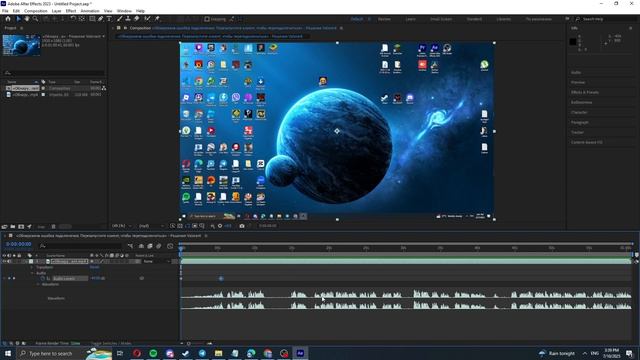
Task: Click the motion blur enable icon in timeline
Action: pyautogui.click(x=159, y=246)
